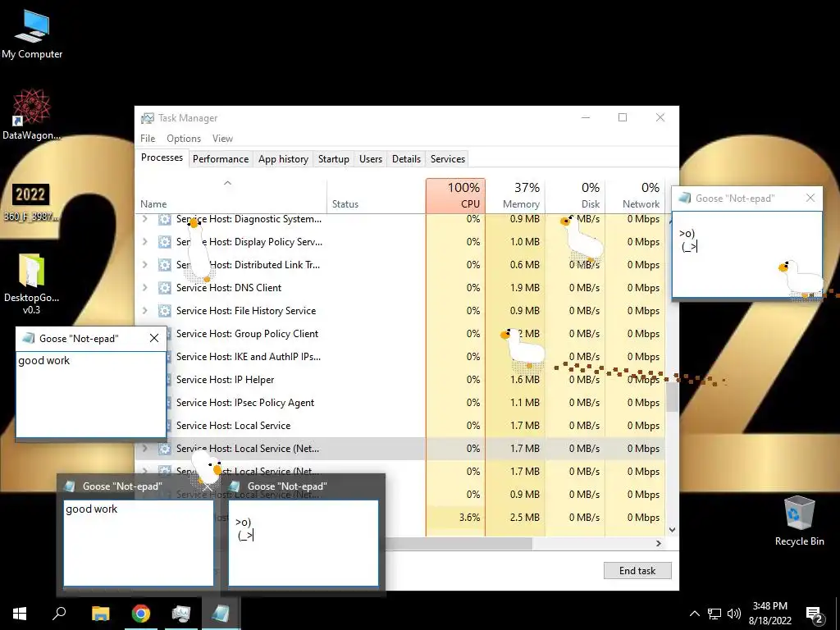Click 'good work' text area in Not-epad window
Screen dimensions: 840x630
[x=91, y=395]
